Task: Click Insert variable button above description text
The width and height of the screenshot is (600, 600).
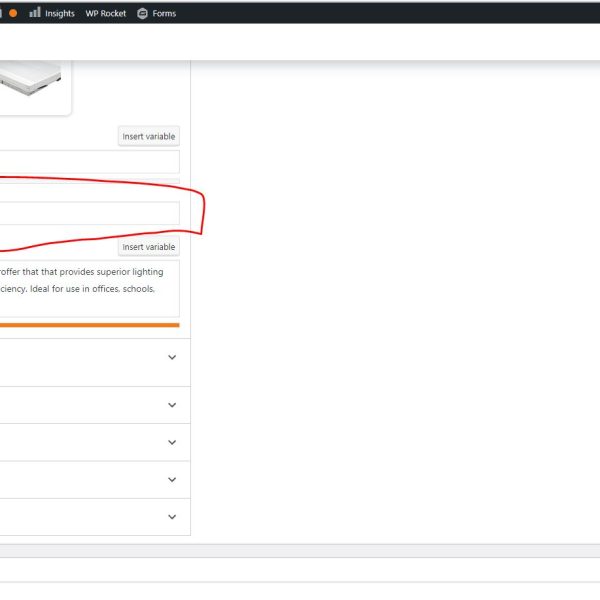Action: pyautogui.click(x=148, y=247)
